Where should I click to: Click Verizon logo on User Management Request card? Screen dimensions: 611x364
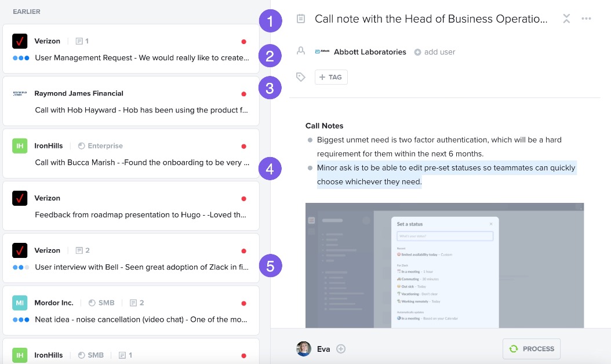20,41
